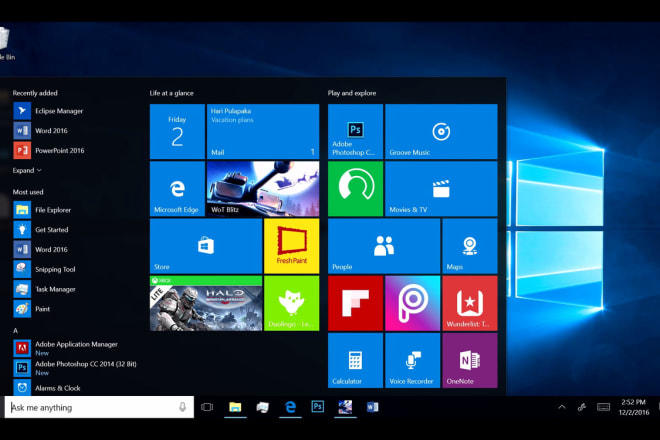This screenshot has height=440, width=660.
Task: Show hidden system tray icons
Action: 562,407
